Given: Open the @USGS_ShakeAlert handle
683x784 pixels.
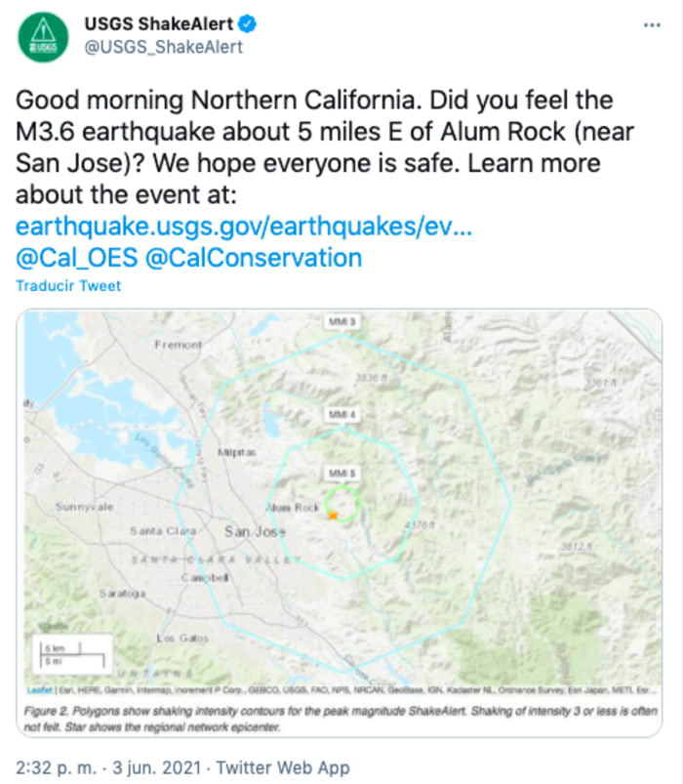Looking at the screenshot, I should [x=164, y=47].
